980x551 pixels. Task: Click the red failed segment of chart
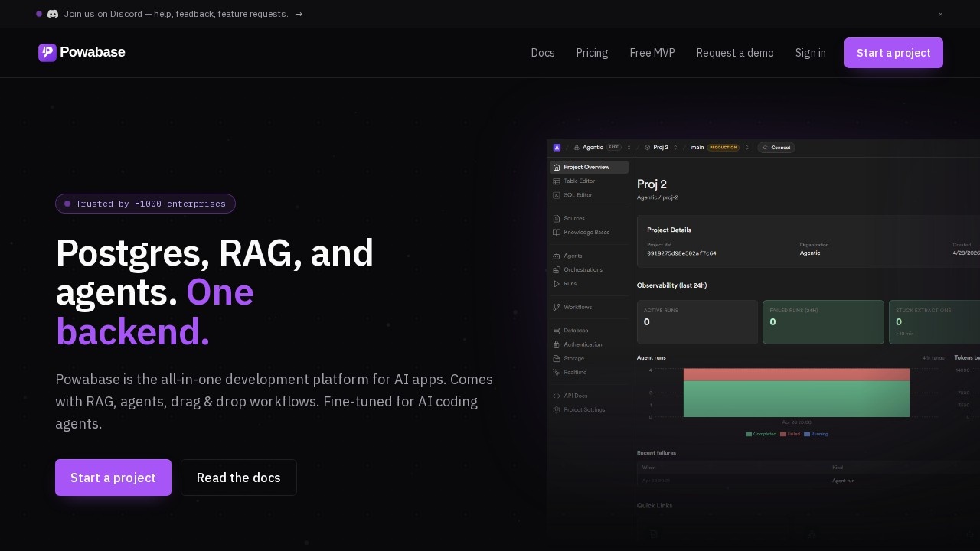[x=796, y=374]
